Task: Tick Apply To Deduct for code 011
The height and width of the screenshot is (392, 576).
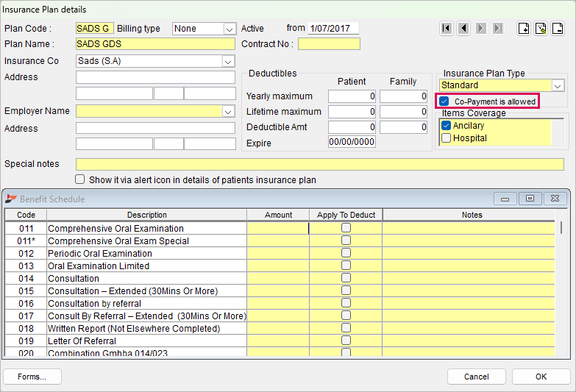Action: [346, 228]
